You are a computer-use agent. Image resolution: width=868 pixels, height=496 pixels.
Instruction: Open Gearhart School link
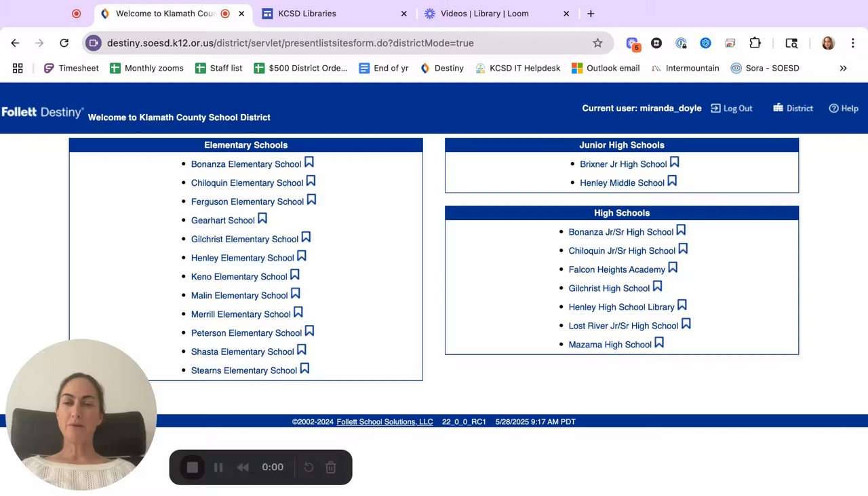(x=223, y=221)
